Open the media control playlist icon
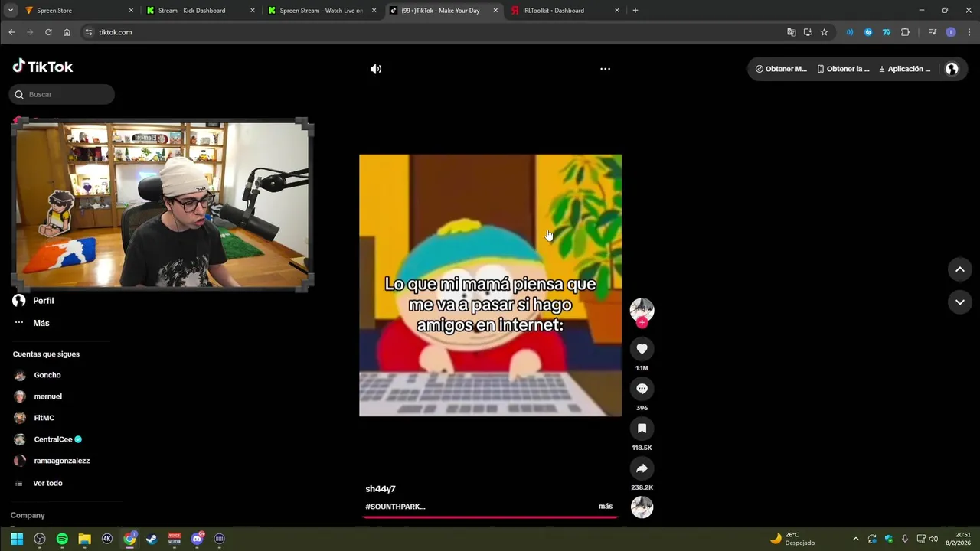Viewport: 980px width, 551px height. pyautogui.click(x=933, y=32)
